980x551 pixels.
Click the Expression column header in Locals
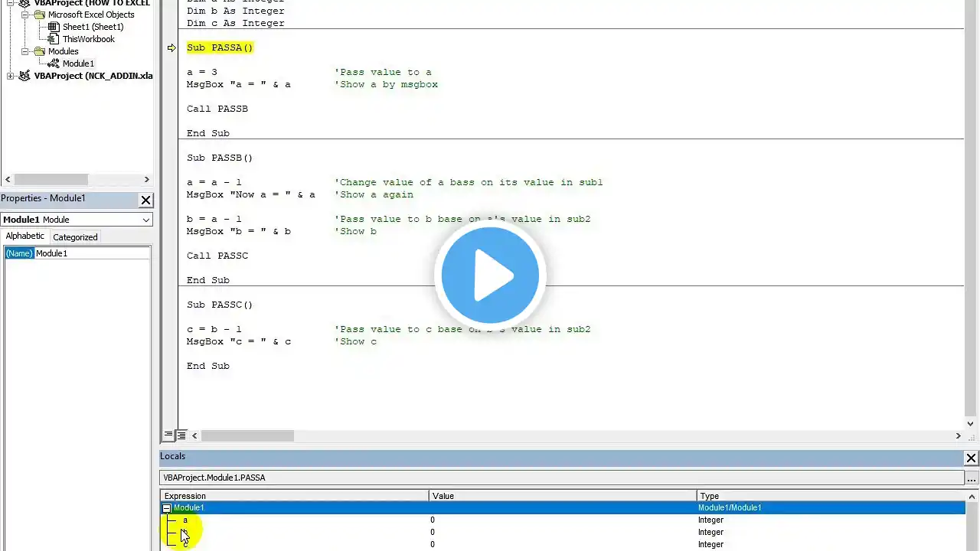click(x=295, y=496)
